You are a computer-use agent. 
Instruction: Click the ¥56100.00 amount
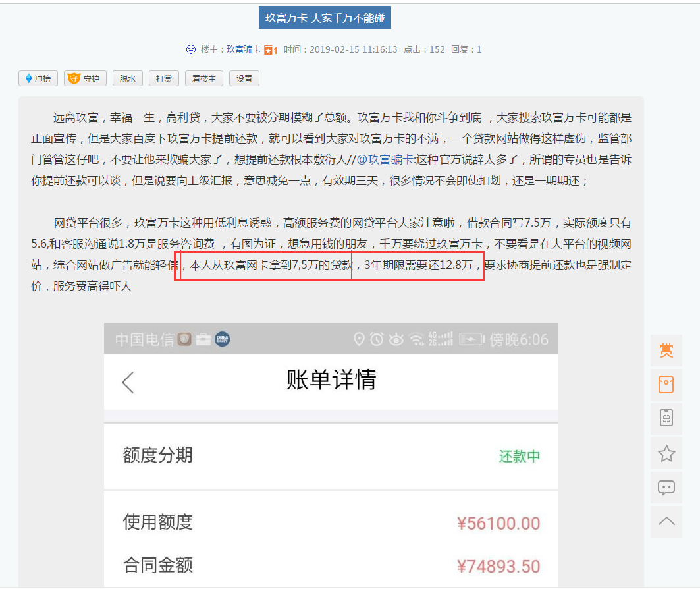tap(498, 523)
